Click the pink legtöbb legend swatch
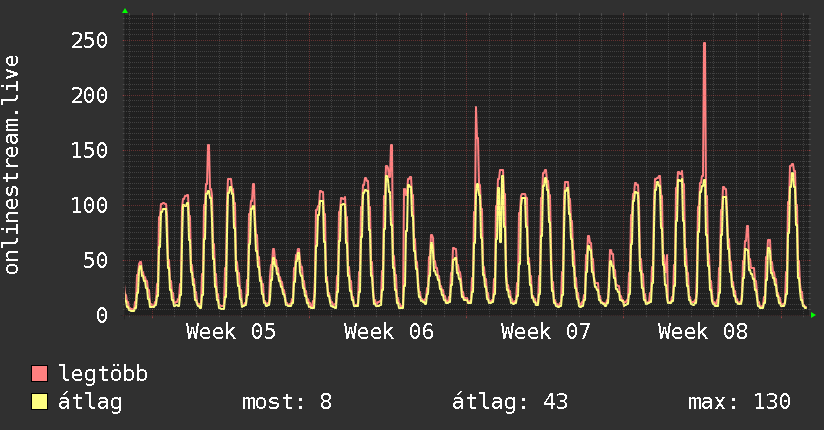Screen dimensions: 824x430 39,373
